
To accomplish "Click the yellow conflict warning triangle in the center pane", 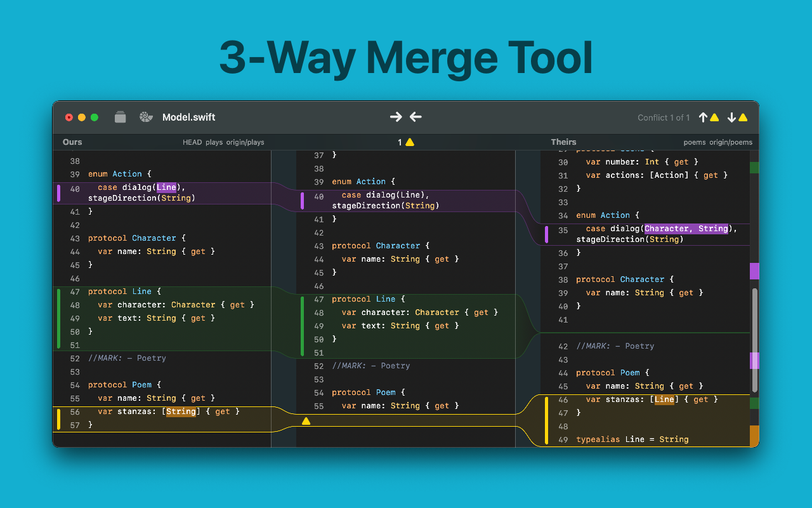I will click(306, 420).
